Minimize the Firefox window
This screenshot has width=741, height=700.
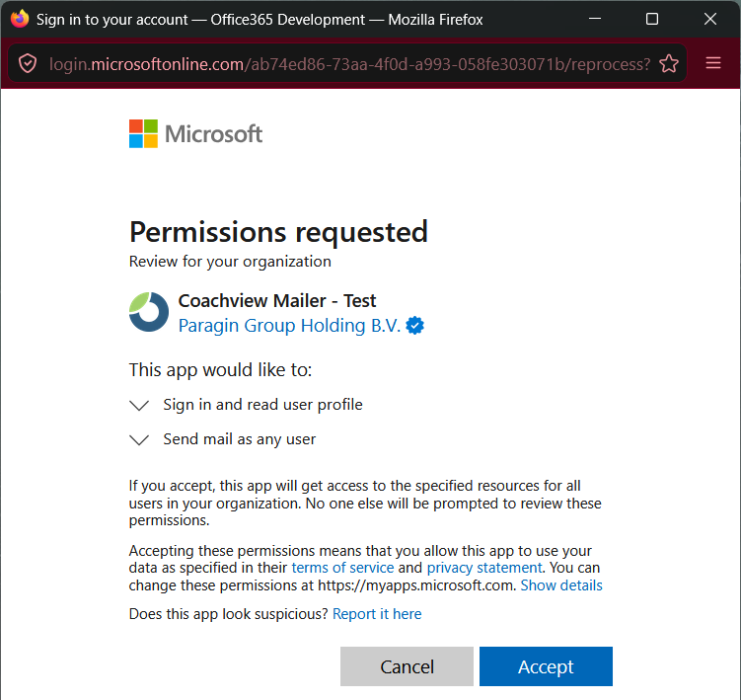[x=595, y=19]
